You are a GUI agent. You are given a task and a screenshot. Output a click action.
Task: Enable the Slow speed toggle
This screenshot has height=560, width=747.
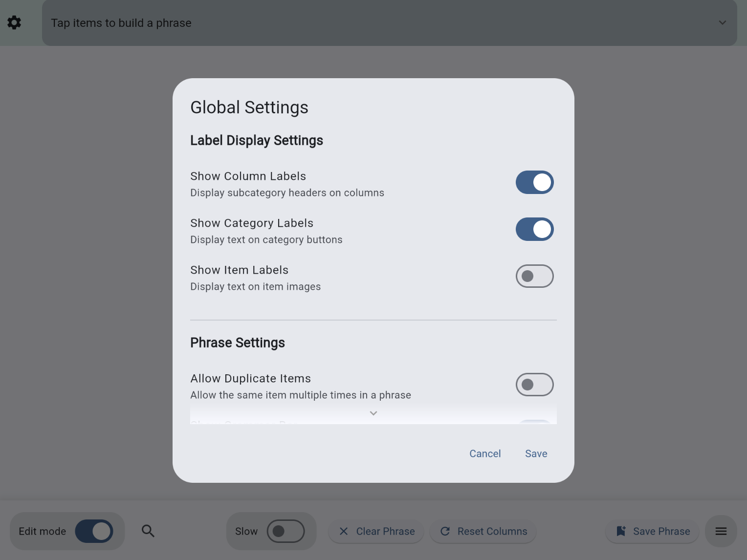point(286,531)
